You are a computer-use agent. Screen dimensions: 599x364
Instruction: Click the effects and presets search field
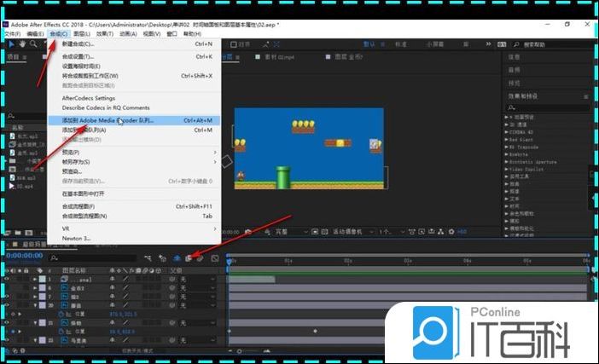pos(546,108)
